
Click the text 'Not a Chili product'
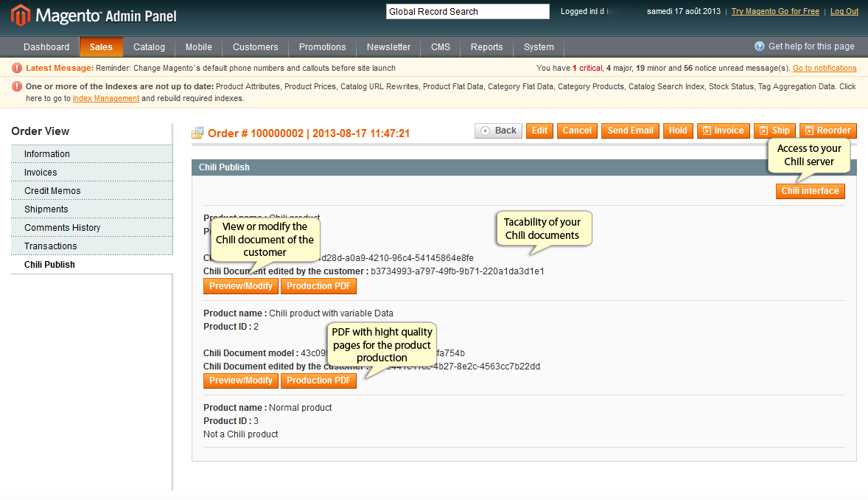240,434
